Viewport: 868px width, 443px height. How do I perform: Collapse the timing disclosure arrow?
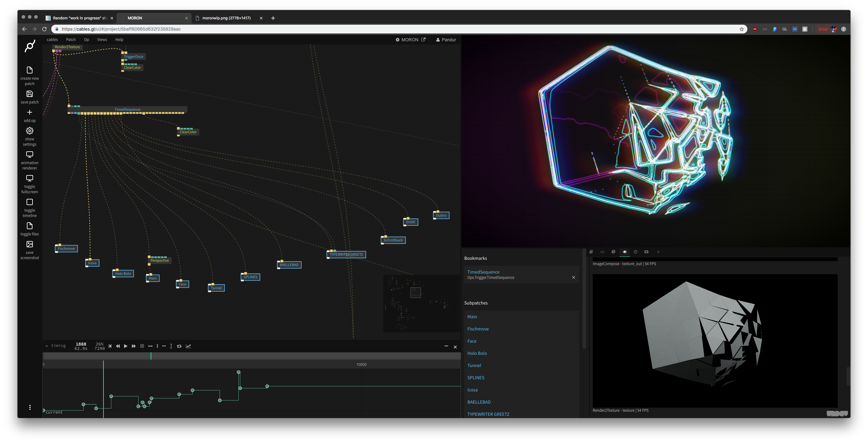point(47,345)
